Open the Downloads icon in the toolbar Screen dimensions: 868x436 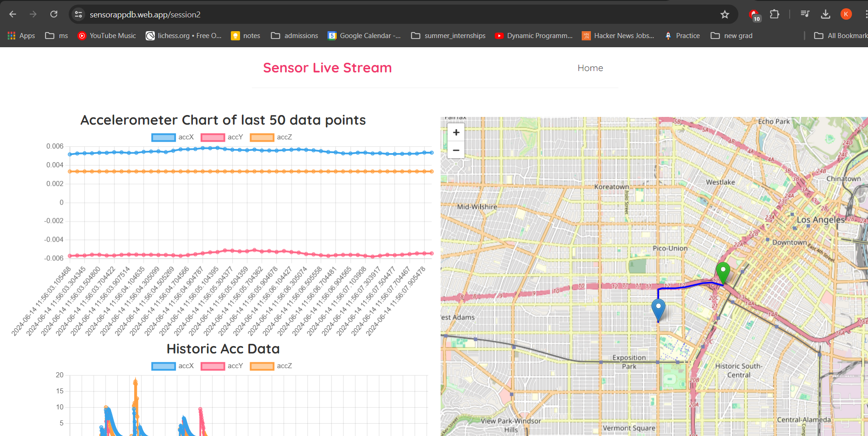click(x=826, y=14)
